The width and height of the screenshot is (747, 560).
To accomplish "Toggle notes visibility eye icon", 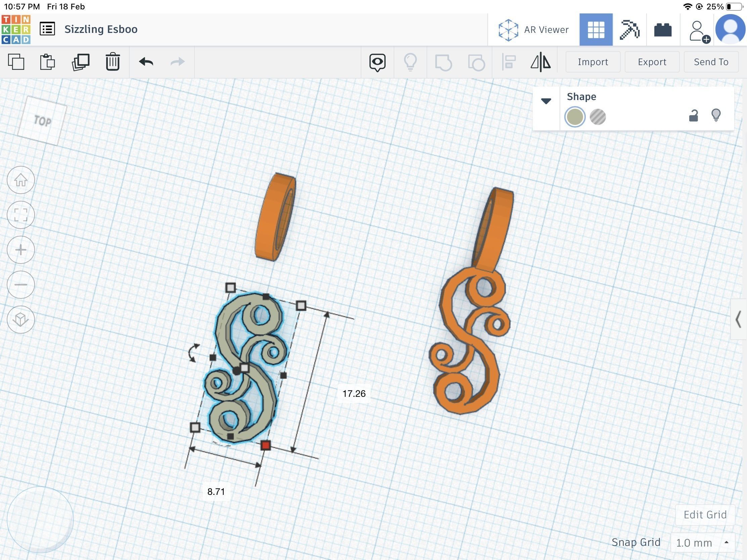I will (x=377, y=62).
